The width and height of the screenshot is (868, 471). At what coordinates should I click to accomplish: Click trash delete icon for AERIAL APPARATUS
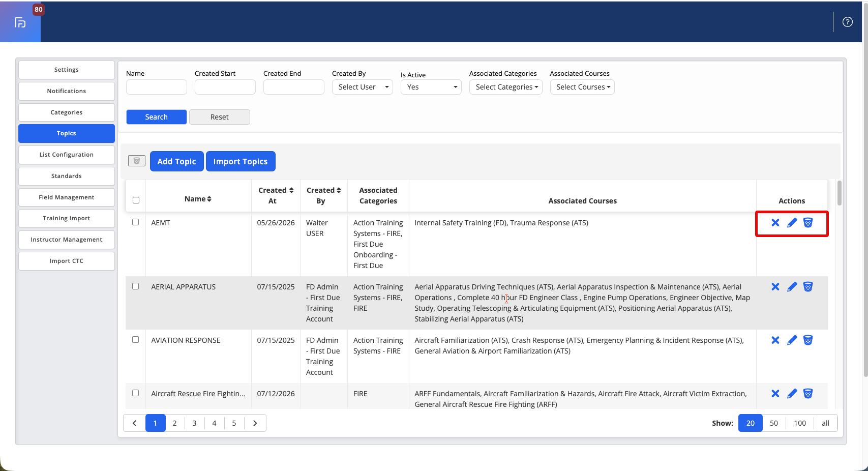pos(808,287)
